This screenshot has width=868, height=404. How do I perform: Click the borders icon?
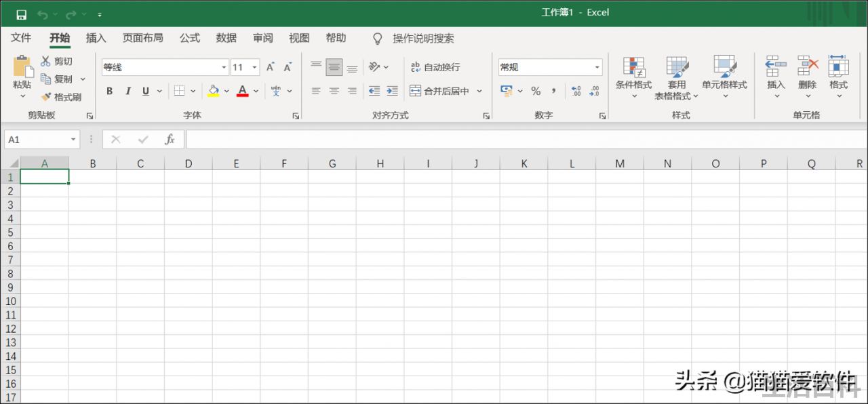179,91
